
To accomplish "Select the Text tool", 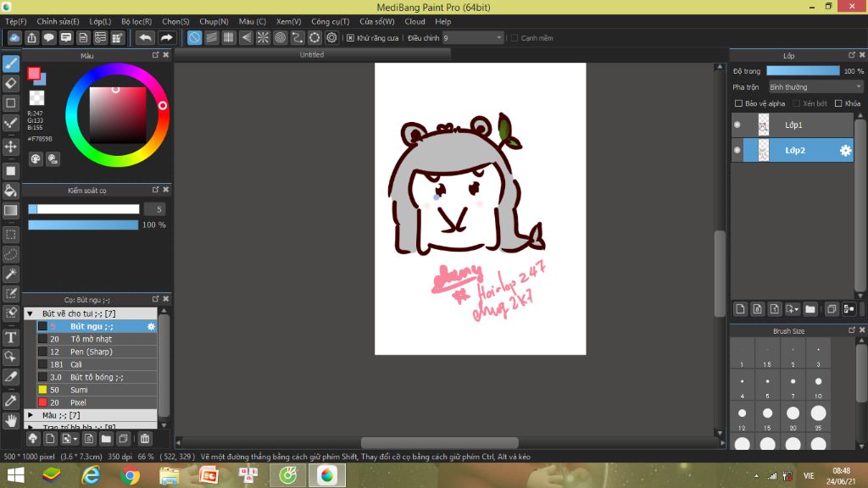I will point(10,337).
